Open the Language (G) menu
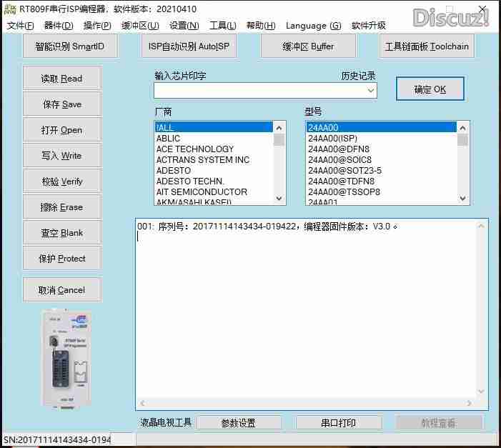The height and width of the screenshot is (448, 501). pos(314,26)
